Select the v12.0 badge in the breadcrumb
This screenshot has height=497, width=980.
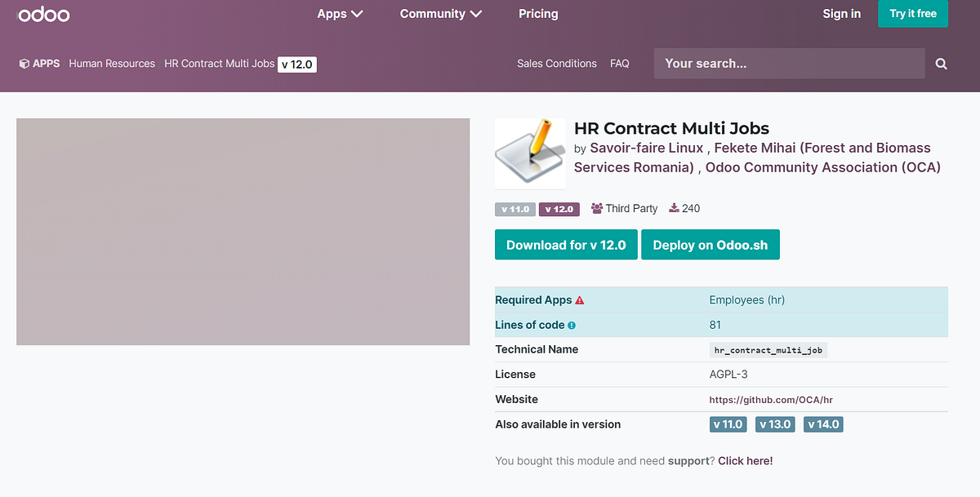tap(296, 63)
